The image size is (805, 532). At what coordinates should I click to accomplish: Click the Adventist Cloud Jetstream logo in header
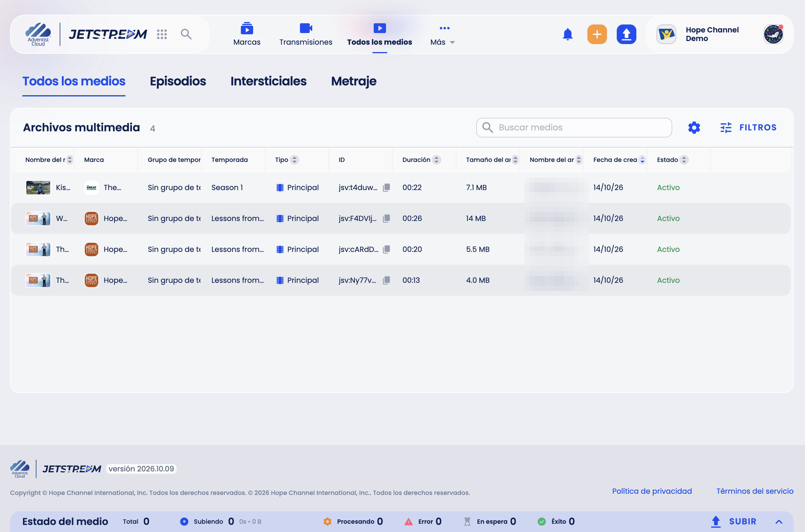86,34
